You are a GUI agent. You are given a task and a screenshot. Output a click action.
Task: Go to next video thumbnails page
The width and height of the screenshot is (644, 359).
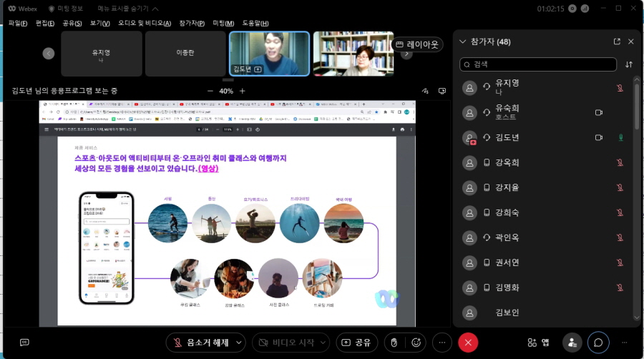pyautogui.click(x=406, y=54)
